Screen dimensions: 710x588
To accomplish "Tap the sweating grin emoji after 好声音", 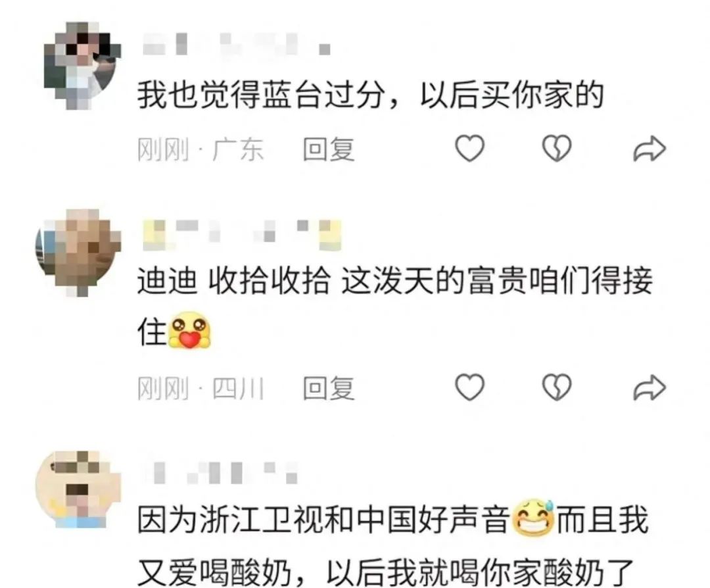I will (x=533, y=518).
